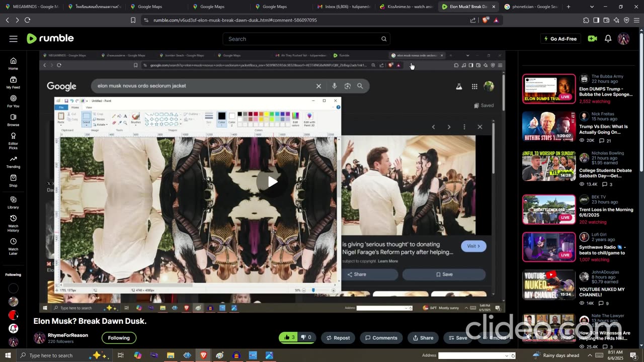
Task: Open the Rumble hamburger menu
Action: click(14, 39)
